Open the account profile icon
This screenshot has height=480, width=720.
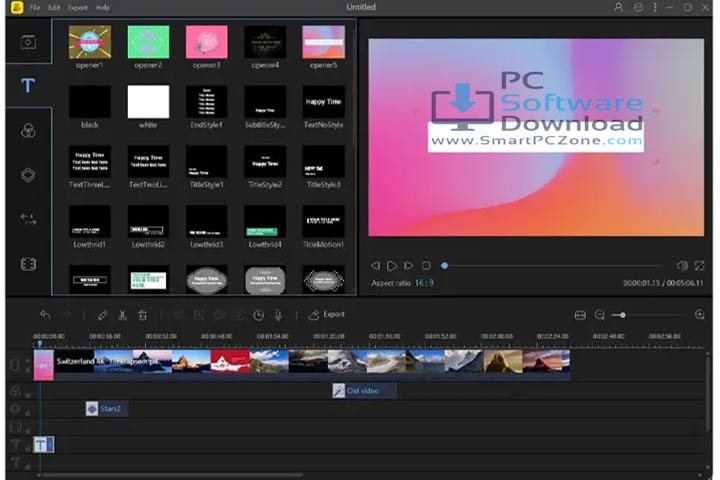619,7
